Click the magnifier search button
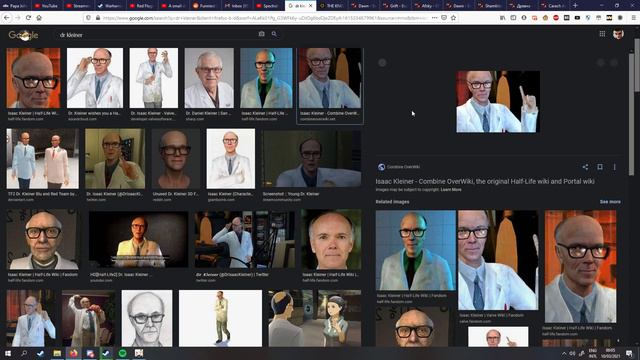 274,34
